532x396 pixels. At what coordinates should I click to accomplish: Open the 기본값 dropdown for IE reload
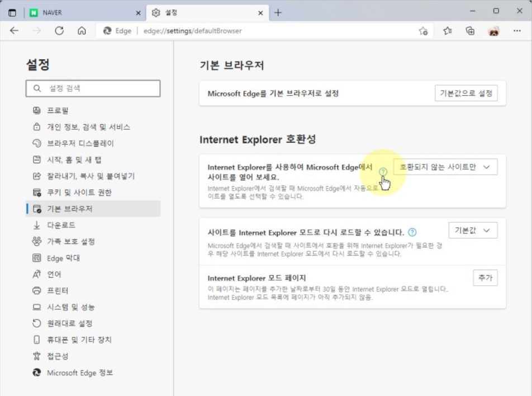pyautogui.click(x=473, y=230)
